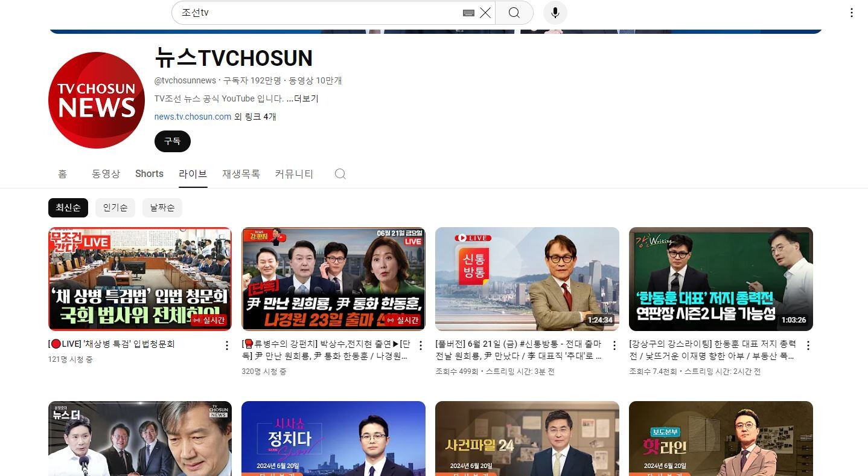
Task: Sort videos by 최신순 chip
Action: tap(68, 208)
